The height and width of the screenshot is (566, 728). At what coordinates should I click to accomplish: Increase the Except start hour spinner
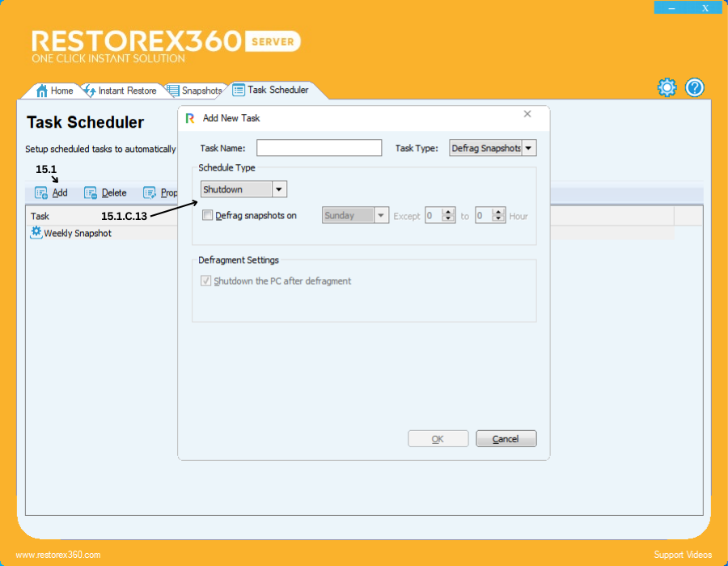(x=448, y=212)
